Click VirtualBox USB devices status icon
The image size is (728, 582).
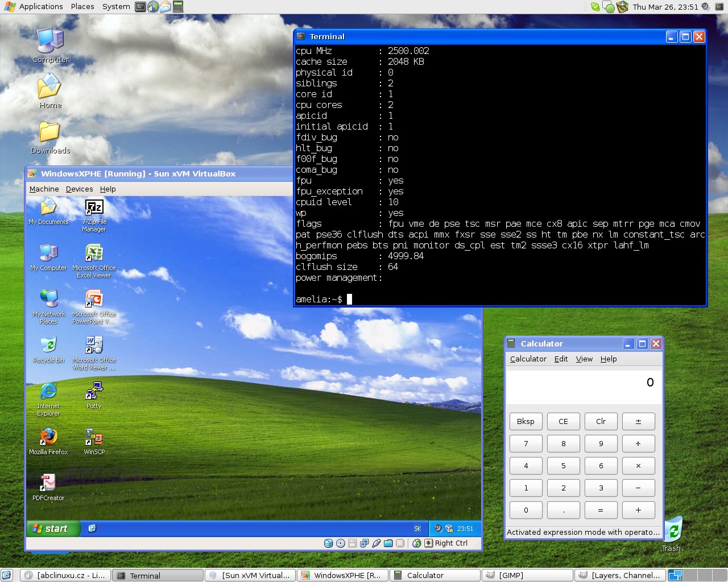376,543
